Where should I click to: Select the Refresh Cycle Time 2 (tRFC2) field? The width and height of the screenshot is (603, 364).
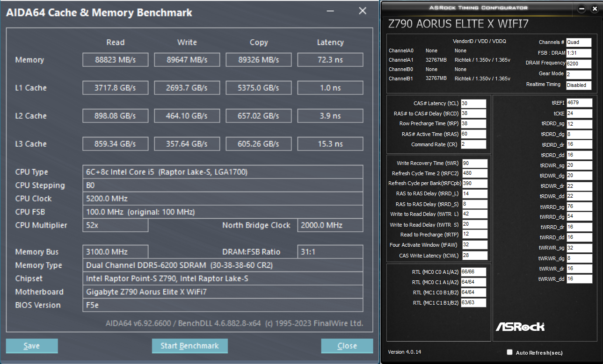[474, 173]
